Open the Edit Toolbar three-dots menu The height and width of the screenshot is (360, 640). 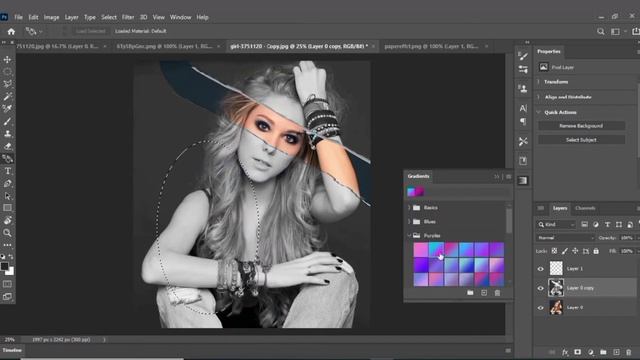pos(7,245)
